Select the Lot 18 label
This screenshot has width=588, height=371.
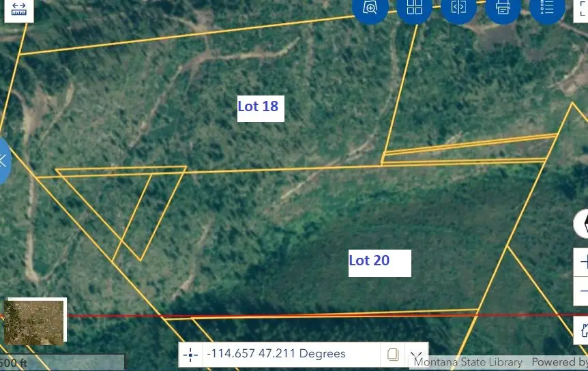pos(260,108)
